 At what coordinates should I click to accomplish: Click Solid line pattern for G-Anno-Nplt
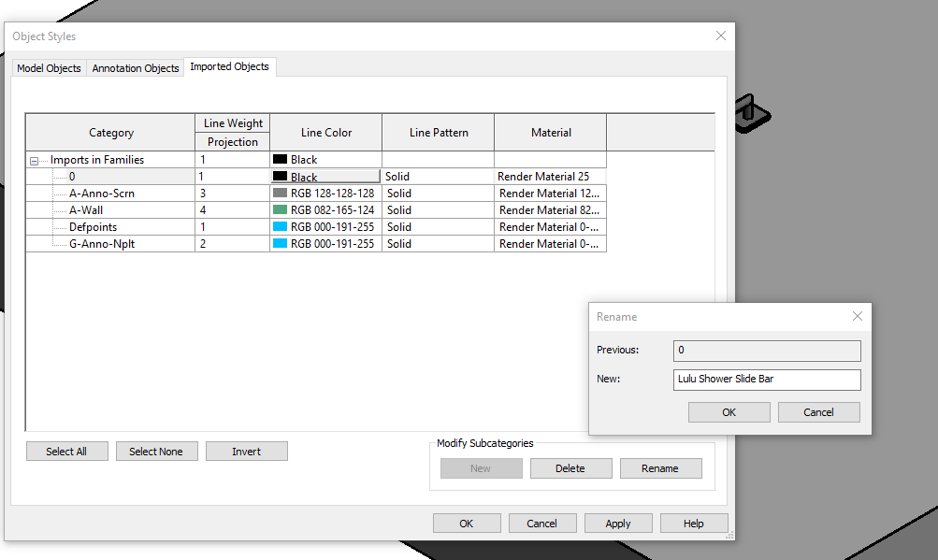438,243
